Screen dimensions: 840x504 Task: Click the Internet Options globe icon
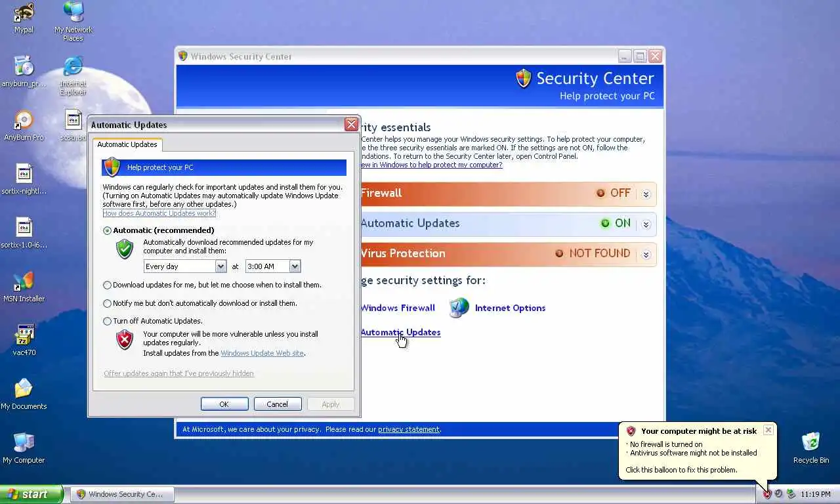(459, 307)
